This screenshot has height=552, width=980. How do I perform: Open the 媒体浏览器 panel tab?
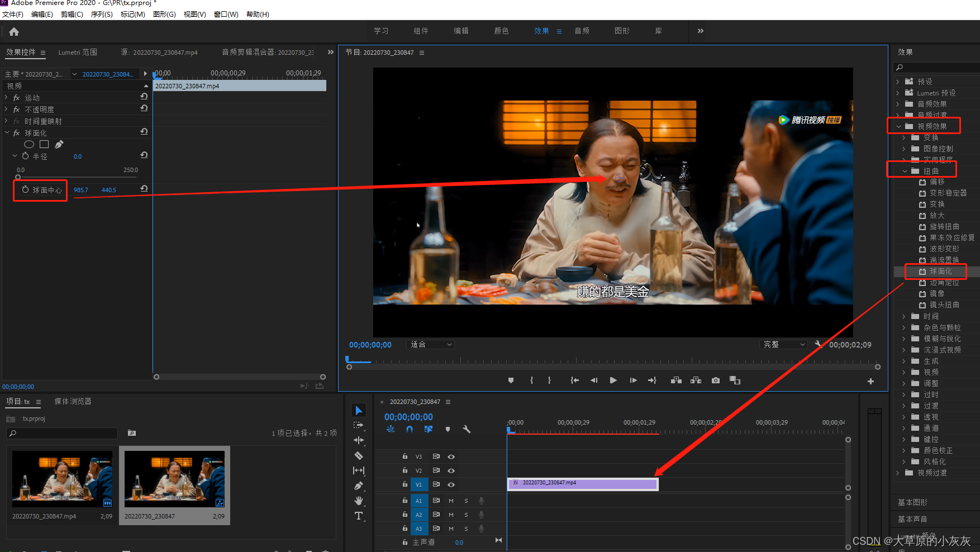73,401
